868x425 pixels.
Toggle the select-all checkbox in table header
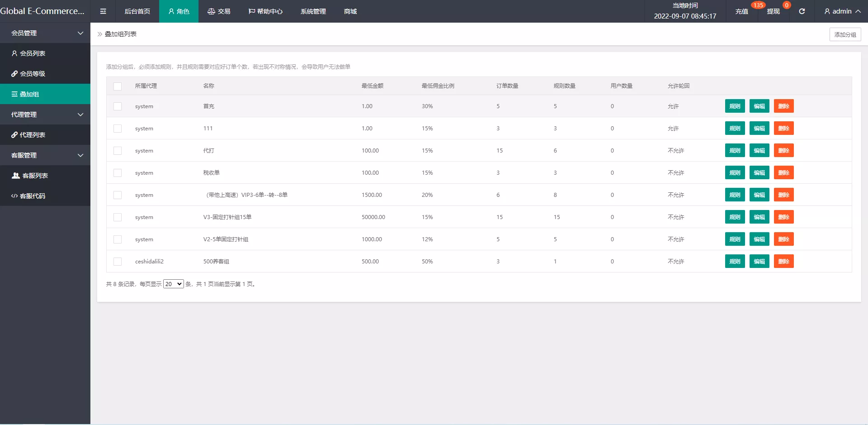click(x=118, y=86)
